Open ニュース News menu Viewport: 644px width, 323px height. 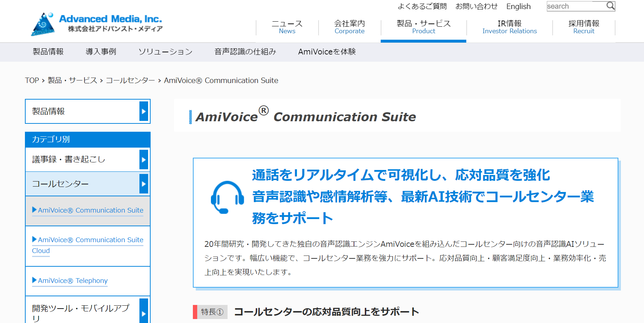(287, 27)
